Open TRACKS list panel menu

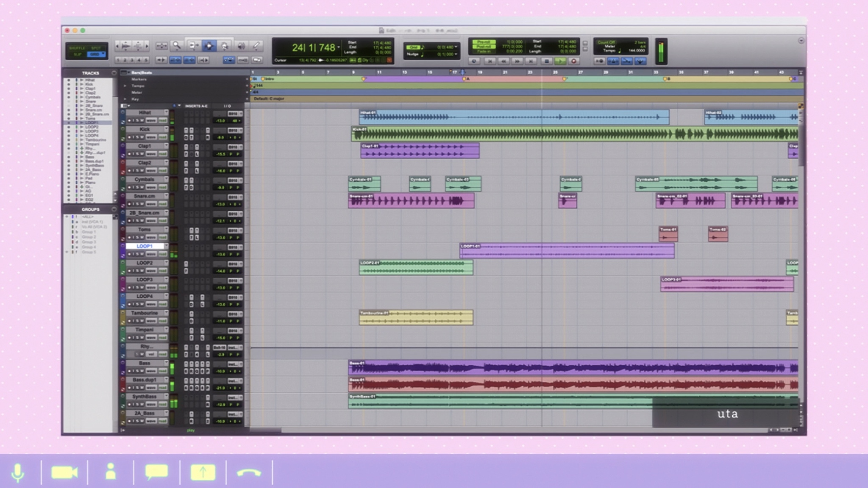pos(114,73)
